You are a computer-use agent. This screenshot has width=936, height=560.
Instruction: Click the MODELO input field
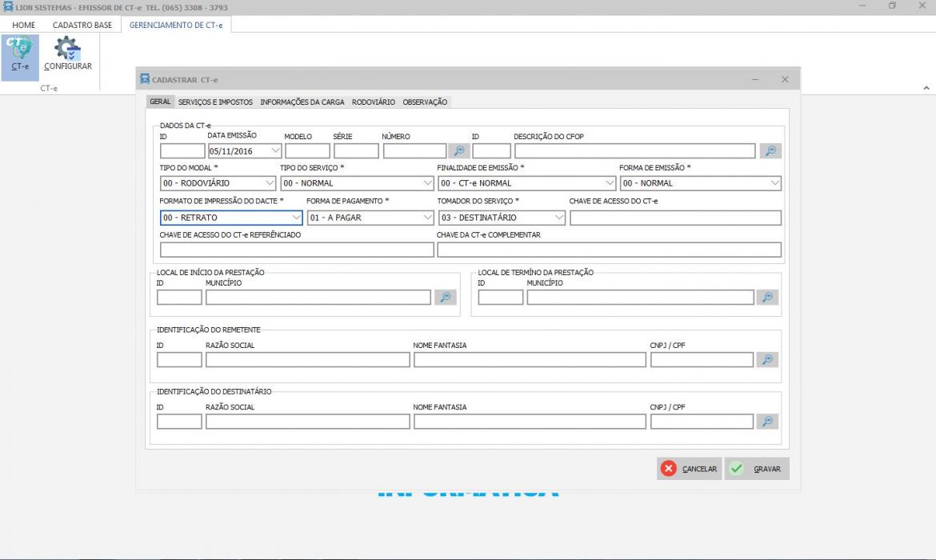click(307, 151)
